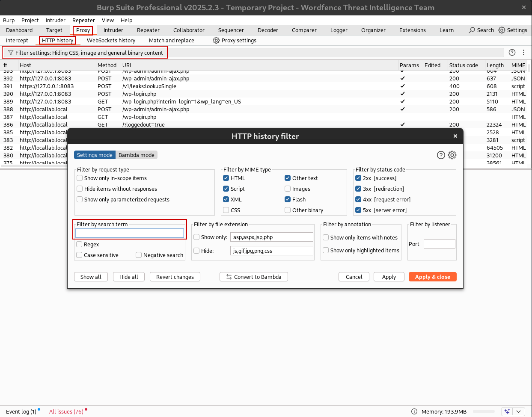
Task: Click the funnel icon in the filter settings bar
Action: coord(11,53)
